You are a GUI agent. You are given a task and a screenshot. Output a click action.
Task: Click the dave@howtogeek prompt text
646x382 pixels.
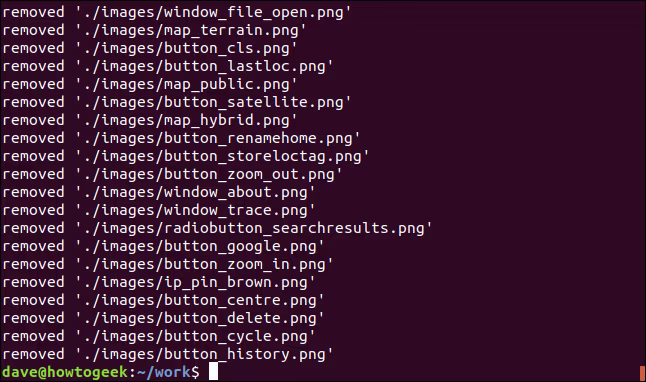coord(65,372)
